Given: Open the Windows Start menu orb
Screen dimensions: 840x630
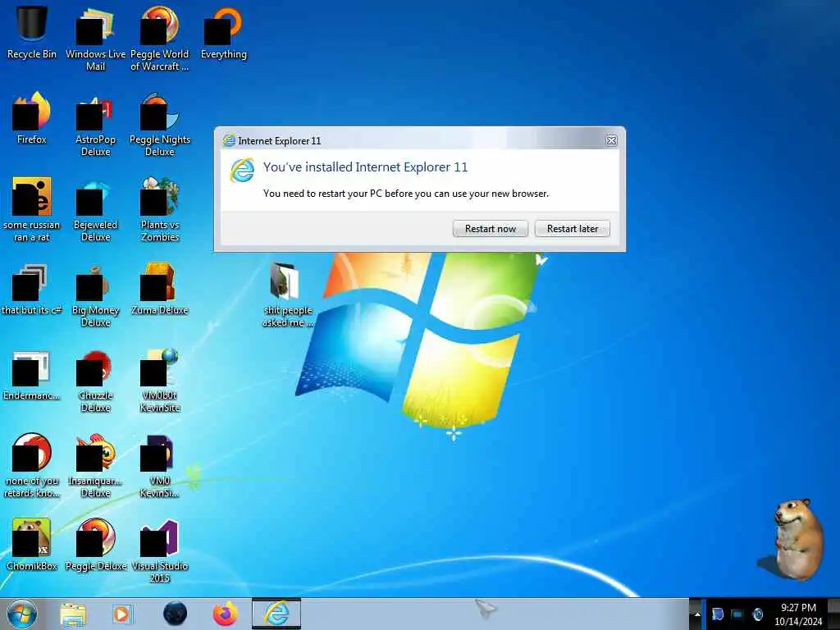Looking at the screenshot, I should tap(22, 614).
